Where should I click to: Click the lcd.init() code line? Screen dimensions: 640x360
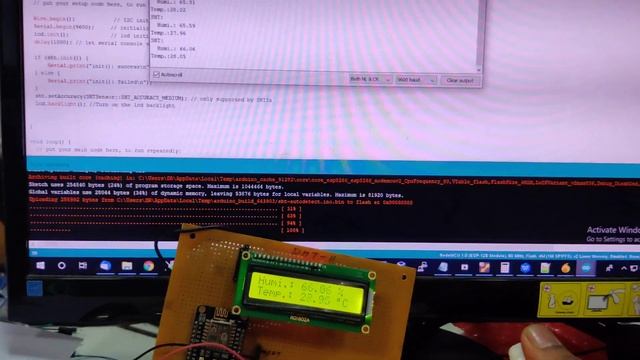tap(51, 35)
